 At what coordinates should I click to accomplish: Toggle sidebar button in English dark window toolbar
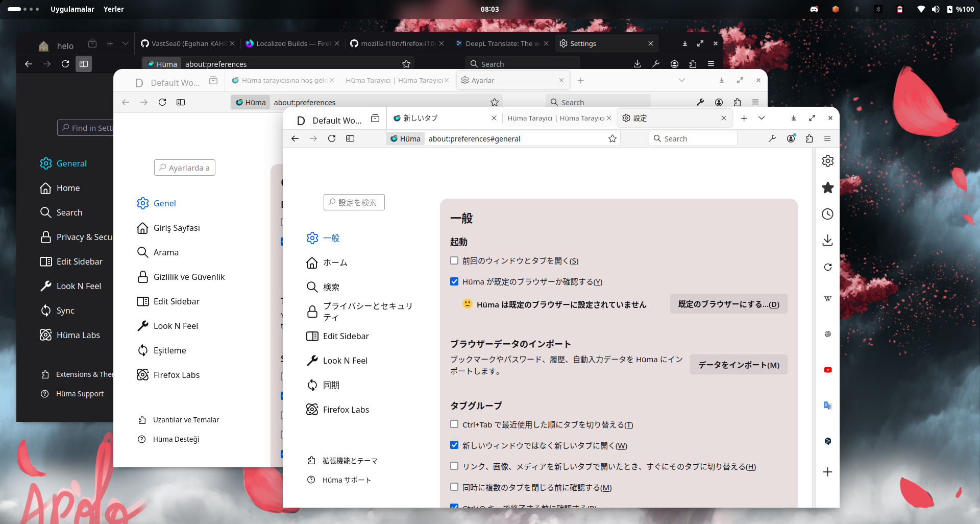84,64
